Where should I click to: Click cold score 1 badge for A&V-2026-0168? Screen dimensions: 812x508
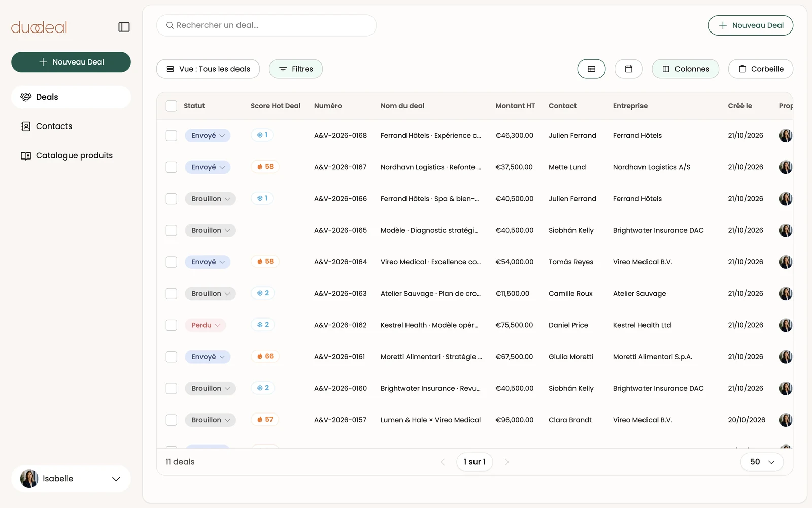point(262,135)
